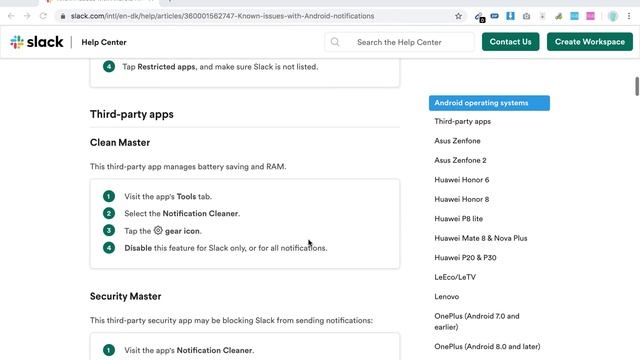Image resolution: width=640 pixels, height=360 pixels.
Task: Click the Third-party apps heading
Action: click(x=131, y=114)
